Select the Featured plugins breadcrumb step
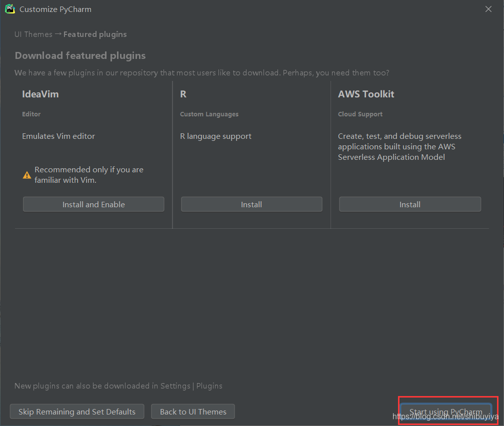Image resolution: width=504 pixels, height=426 pixels. click(95, 34)
